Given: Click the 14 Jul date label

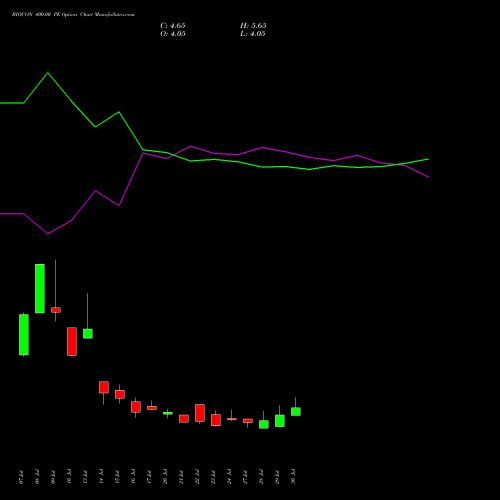Looking at the screenshot, I should click(101, 476).
